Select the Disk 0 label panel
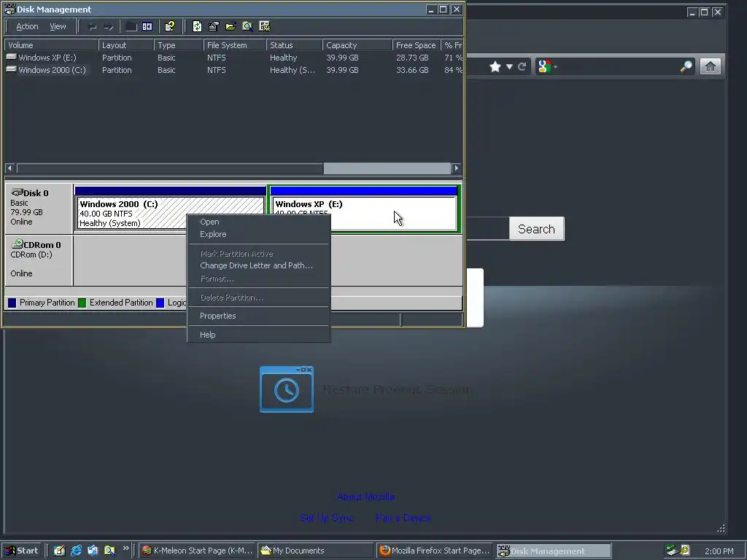 [39, 209]
